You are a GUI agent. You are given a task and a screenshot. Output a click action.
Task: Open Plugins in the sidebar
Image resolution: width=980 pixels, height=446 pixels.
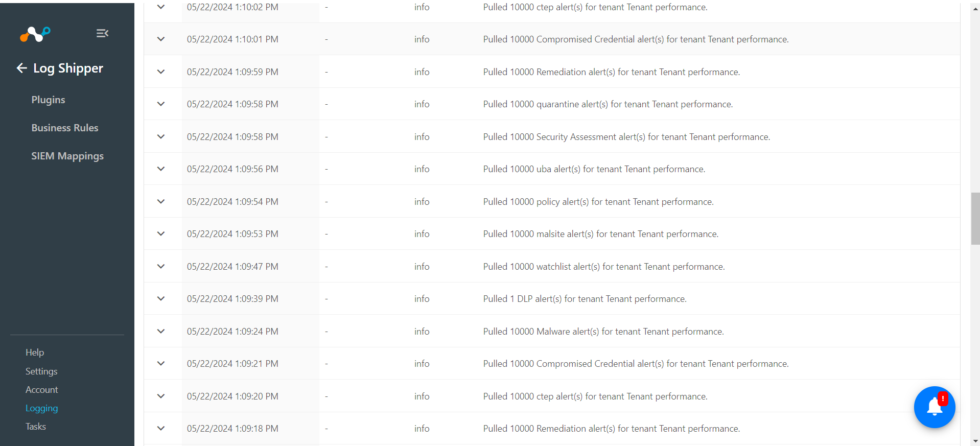pyautogui.click(x=48, y=100)
